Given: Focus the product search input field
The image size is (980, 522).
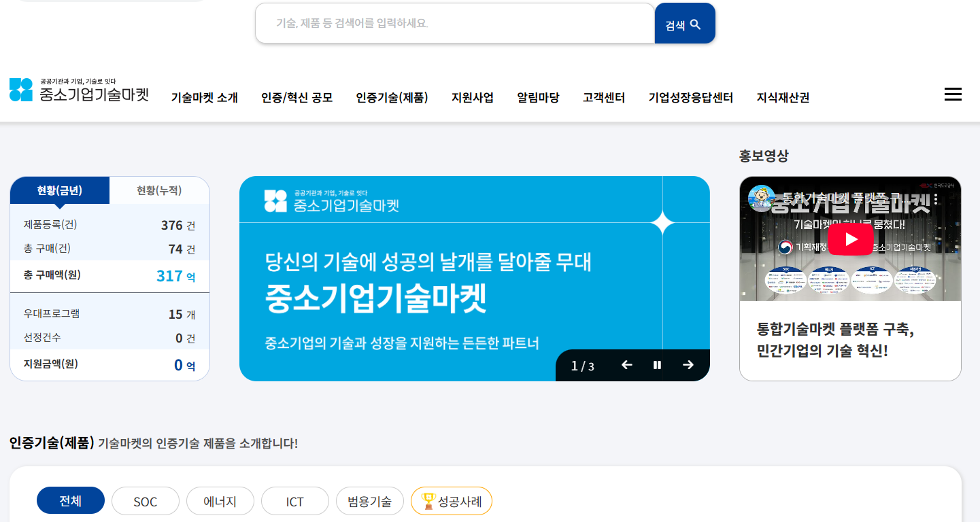Looking at the screenshot, I should pos(454,23).
